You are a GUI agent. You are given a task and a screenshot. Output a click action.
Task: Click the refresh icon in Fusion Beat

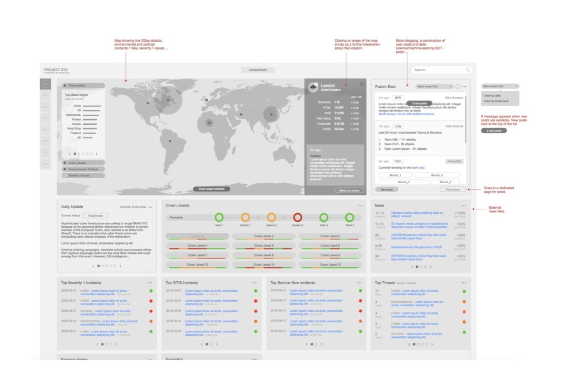click(x=458, y=86)
